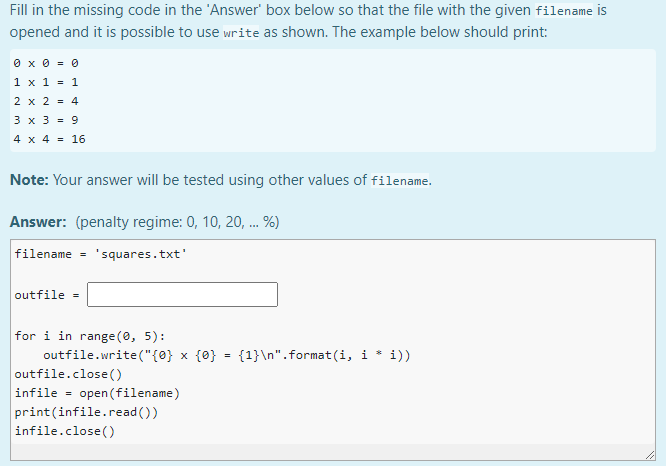This screenshot has height=466, width=666.
Task: Click the outfile.write format code line
Action: pos(226,355)
